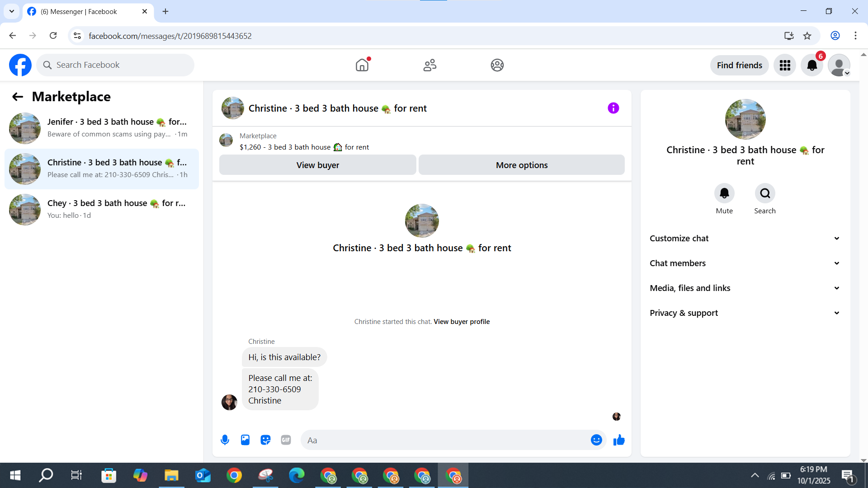
Task: Open the Facebook menu grid icon
Action: [x=785, y=66]
